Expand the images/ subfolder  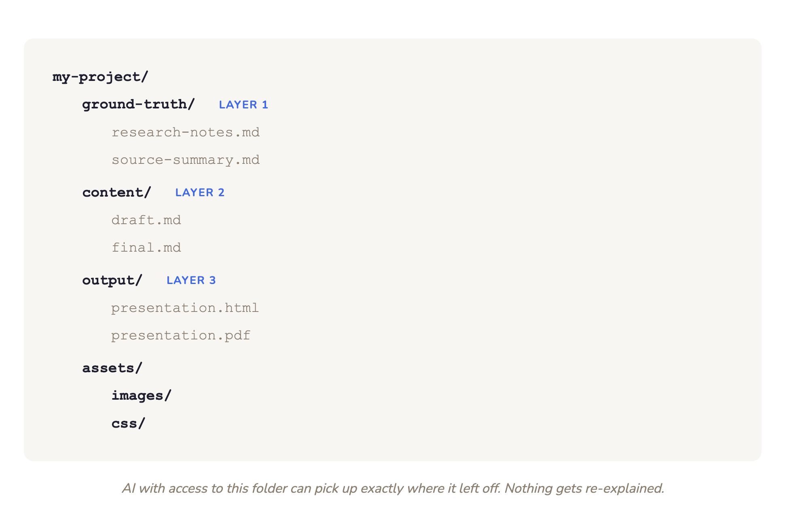coord(142,395)
